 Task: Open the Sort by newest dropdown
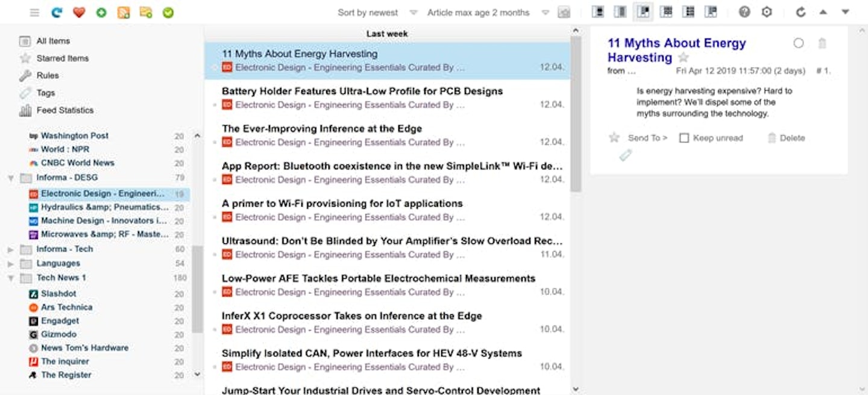[x=376, y=13]
